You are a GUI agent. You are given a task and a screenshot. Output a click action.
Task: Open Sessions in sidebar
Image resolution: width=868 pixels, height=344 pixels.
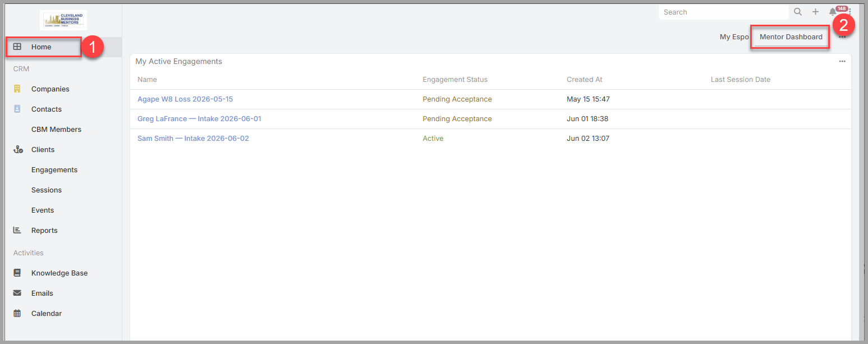pyautogui.click(x=47, y=190)
